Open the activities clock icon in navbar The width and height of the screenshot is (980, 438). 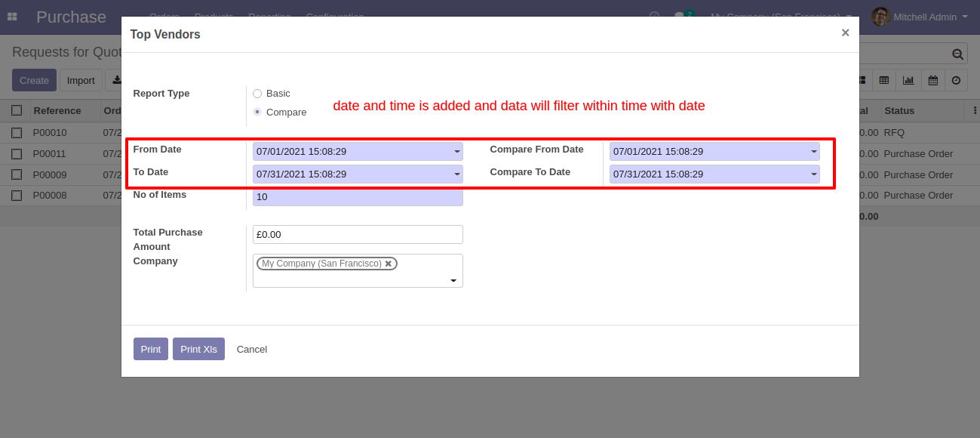(655, 16)
